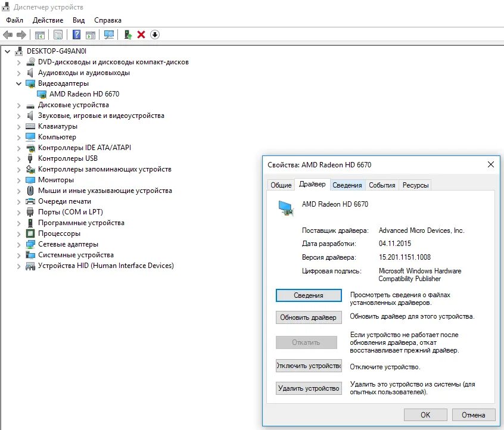Click the driver version 15.201.1151.1008 text

(x=405, y=257)
